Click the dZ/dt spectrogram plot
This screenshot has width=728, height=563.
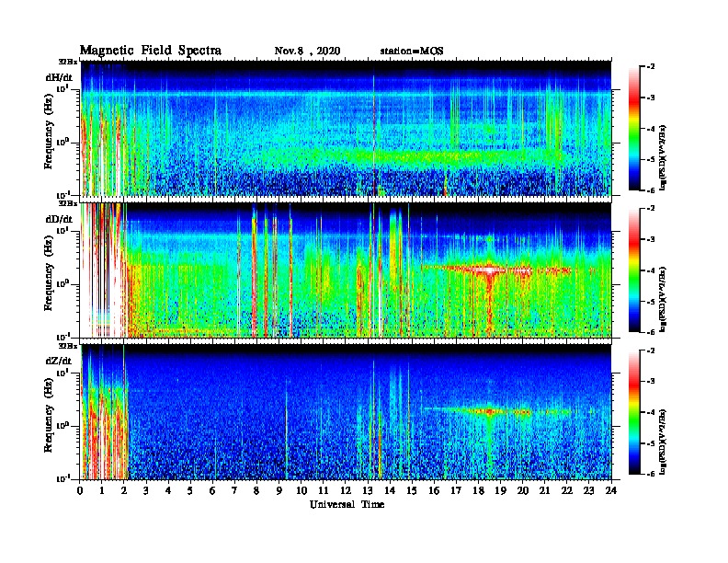346,412
